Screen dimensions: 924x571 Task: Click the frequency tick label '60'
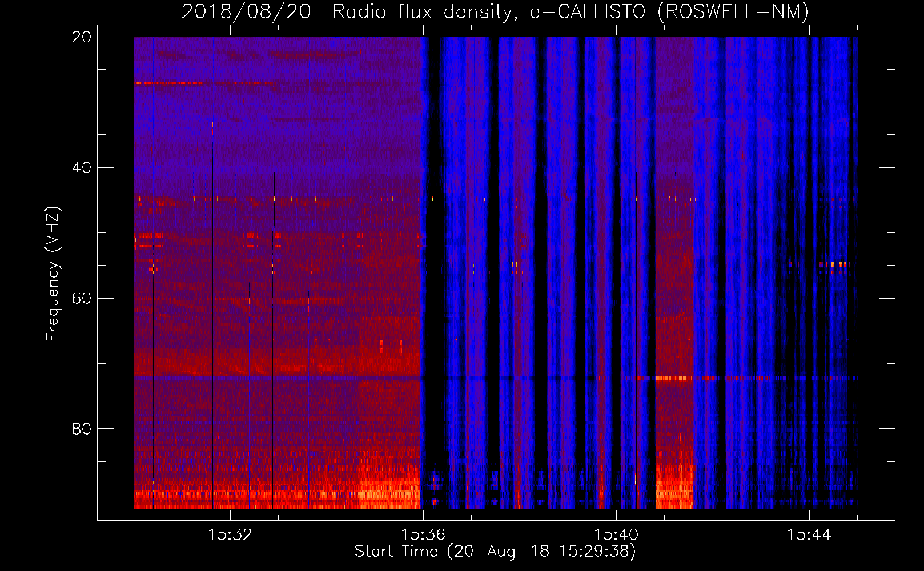coord(82,298)
